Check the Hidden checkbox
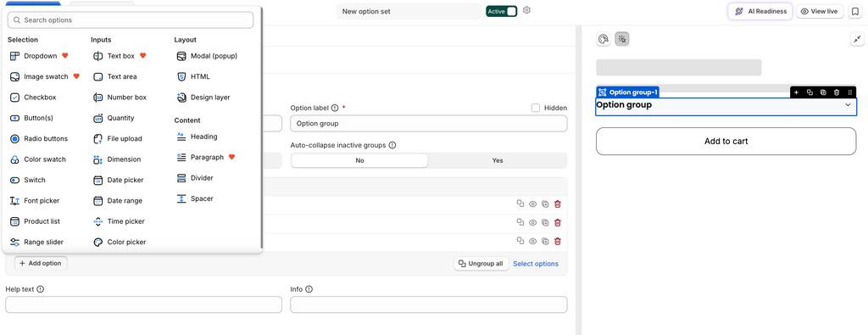The height and width of the screenshot is (335, 868). tap(536, 108)
